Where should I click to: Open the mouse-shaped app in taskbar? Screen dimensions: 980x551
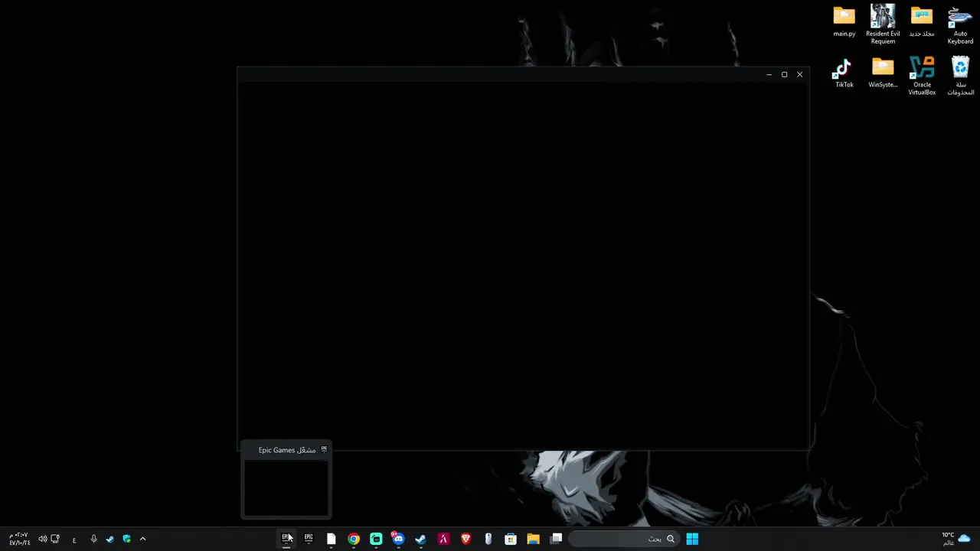tap(488, 539)
